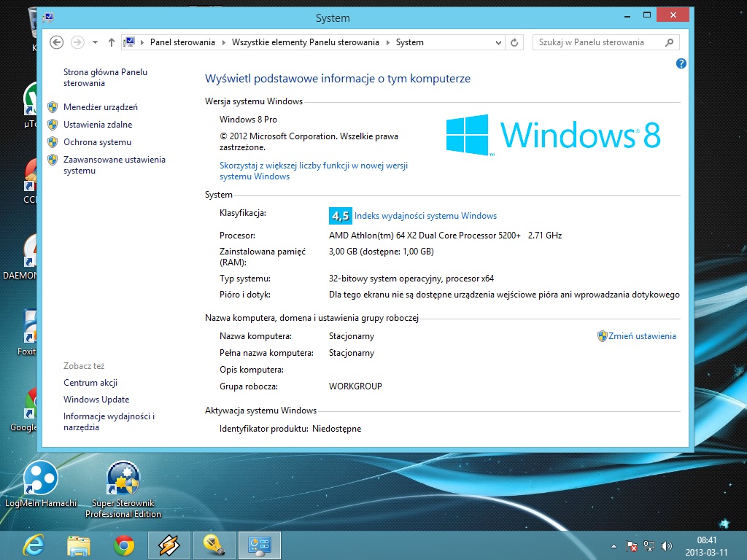Launch Google Chrome from taskbar
The image size is (747, 560).
[124, 545]
